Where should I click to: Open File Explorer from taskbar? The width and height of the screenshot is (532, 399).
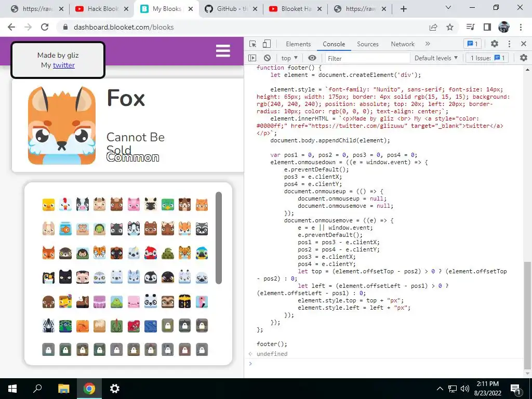[x=63, y=389]
